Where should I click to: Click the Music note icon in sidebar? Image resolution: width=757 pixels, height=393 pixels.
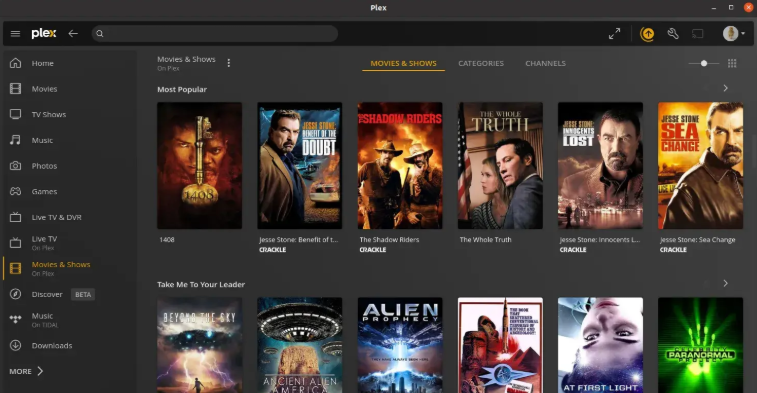click(x=15, y=140)
